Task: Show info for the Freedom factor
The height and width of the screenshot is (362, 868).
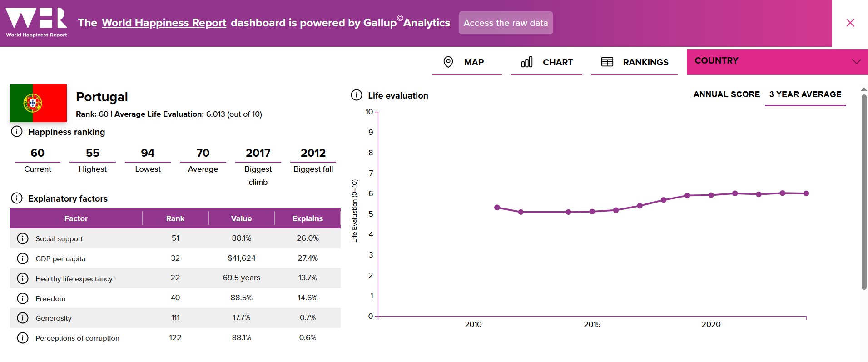Action: 23,298
